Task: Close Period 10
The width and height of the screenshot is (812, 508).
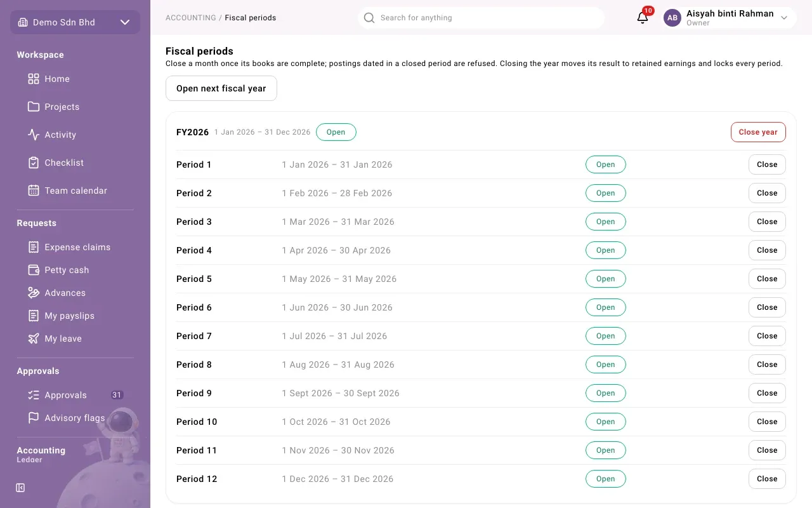Action: coord(767,422)
